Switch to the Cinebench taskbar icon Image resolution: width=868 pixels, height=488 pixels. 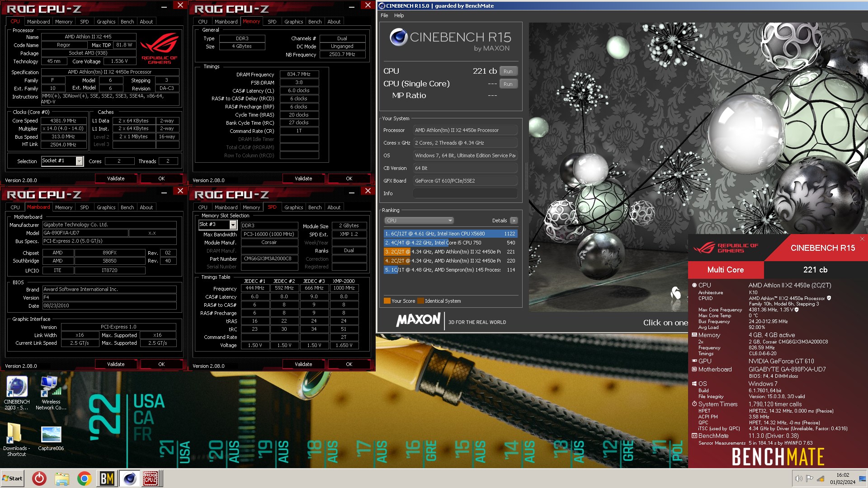coord(130,479)
